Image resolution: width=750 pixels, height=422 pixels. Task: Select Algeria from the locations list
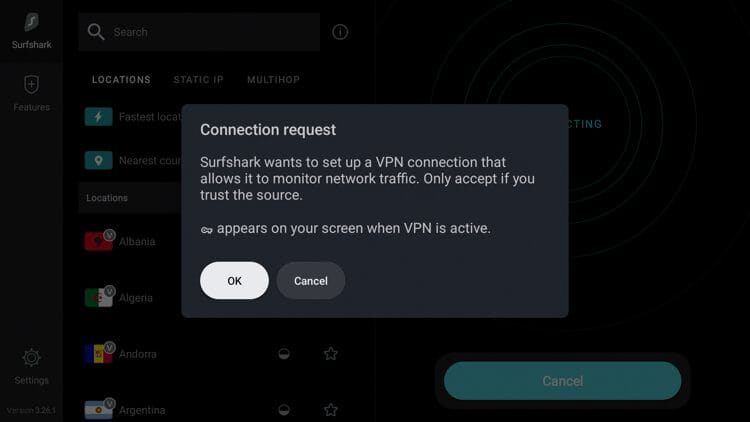pyautogui.click(x=134, y=298)
